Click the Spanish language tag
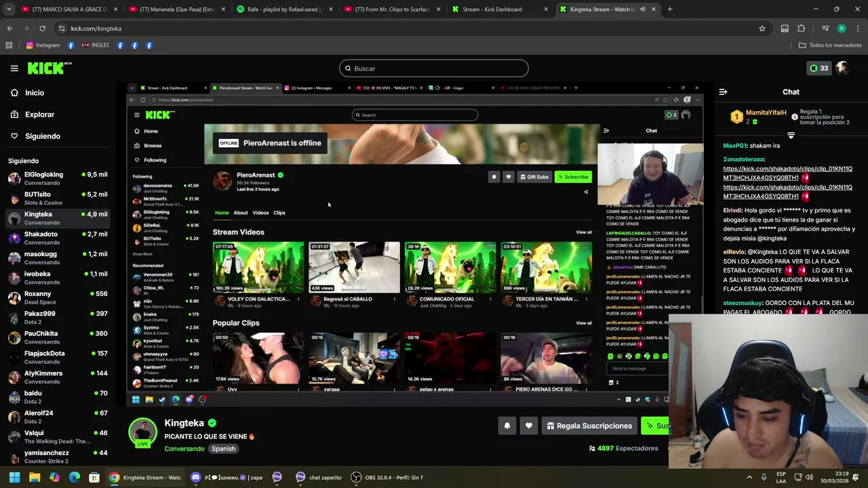The width and height of the screenshot is (868, 488). [223, 449]
